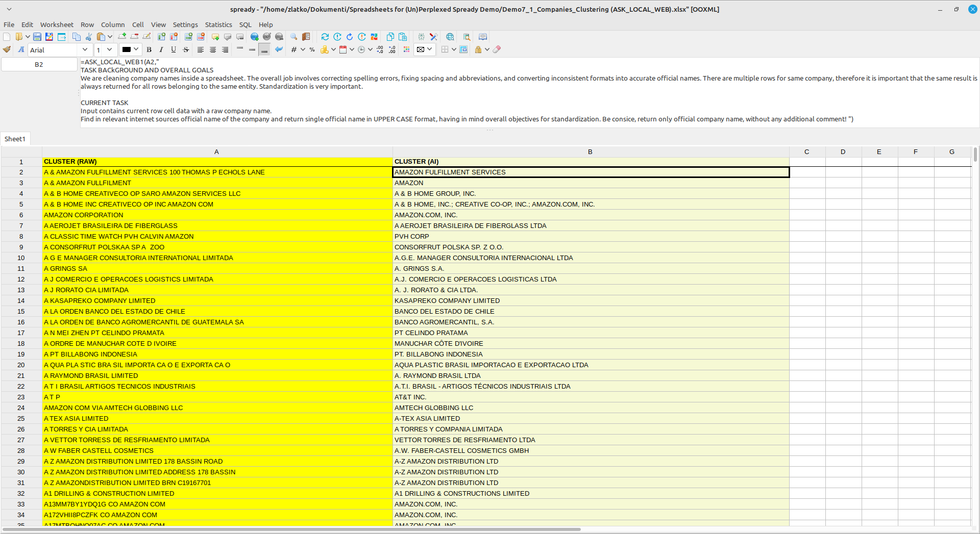
Task: Open the search magnifier tool
Action: tap(293, 37)
